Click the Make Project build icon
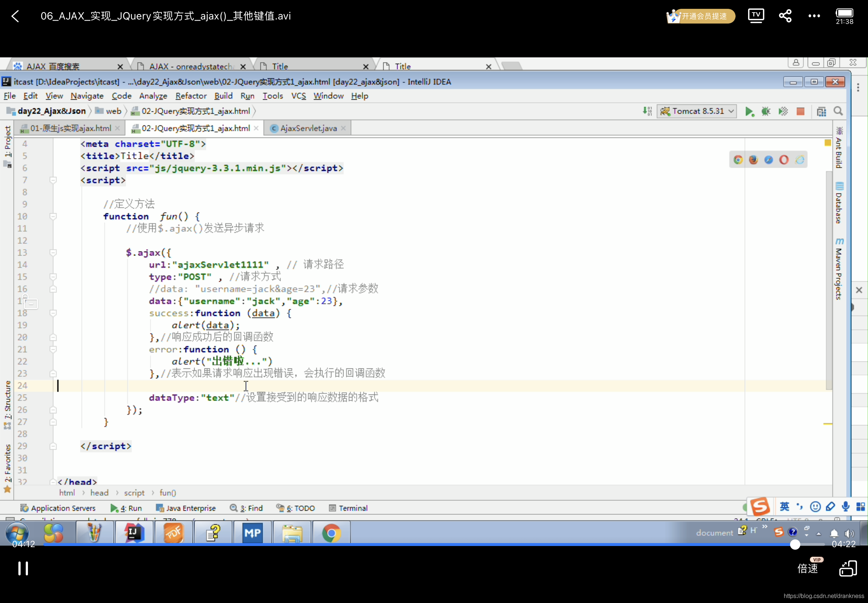 click(x=647, y=111)
